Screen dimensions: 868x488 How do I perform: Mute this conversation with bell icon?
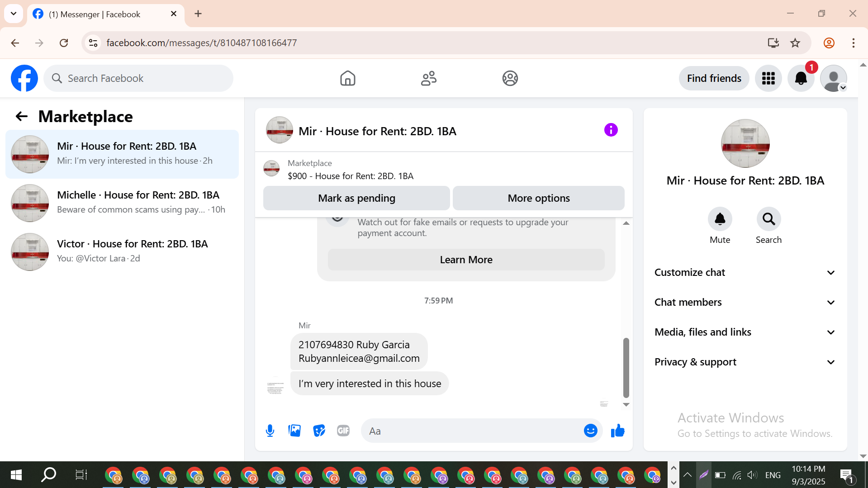720,219
